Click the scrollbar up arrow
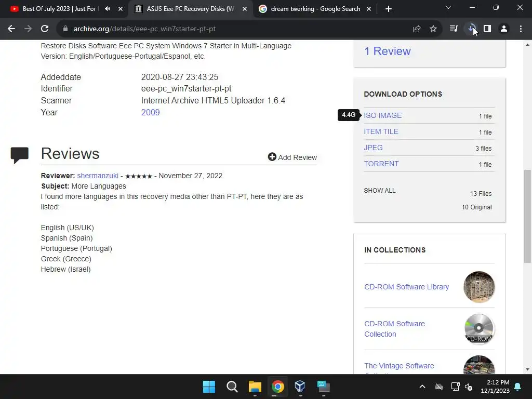This screenshot has height=399, width=532. [x=527, y=45]
